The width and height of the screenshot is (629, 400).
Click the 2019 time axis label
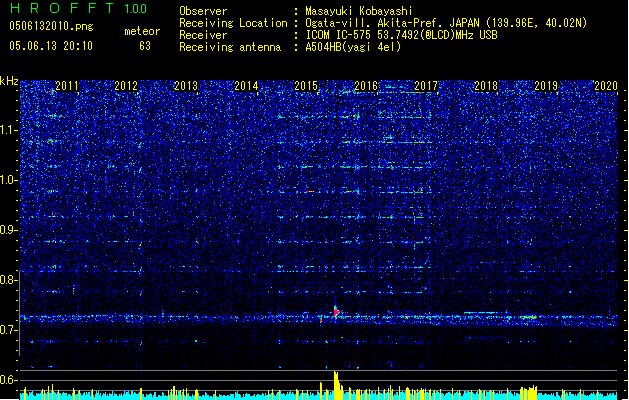[546, 86]
